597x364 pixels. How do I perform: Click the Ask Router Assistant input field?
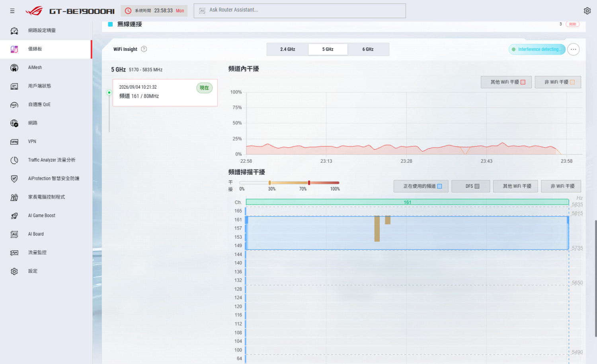point(300,11)
